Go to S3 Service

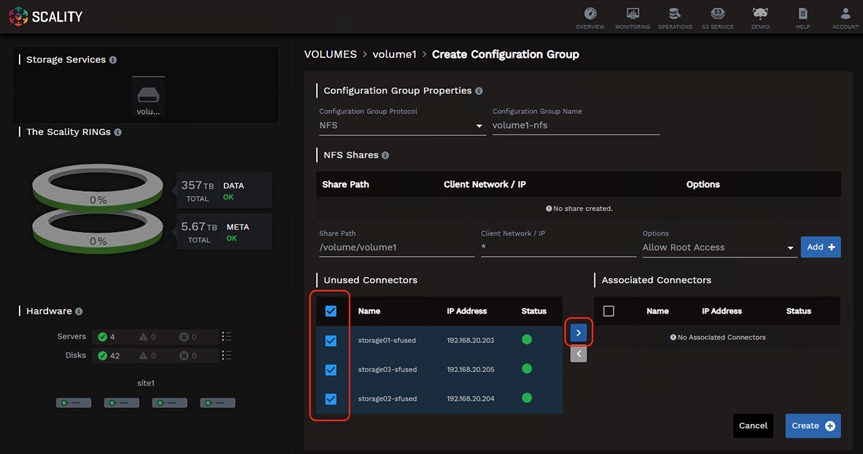(x=717, y=18)
